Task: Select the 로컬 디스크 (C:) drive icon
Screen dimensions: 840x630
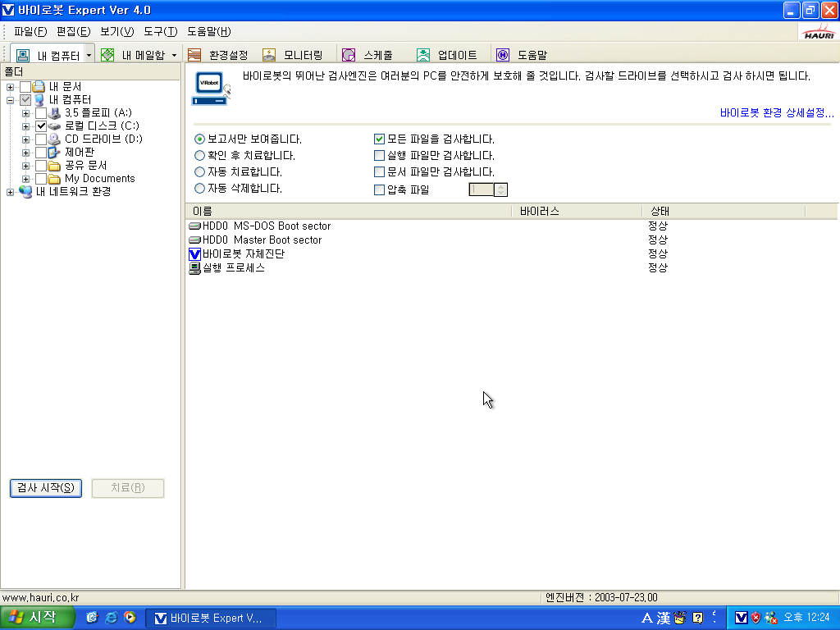Action: [54, 126]
